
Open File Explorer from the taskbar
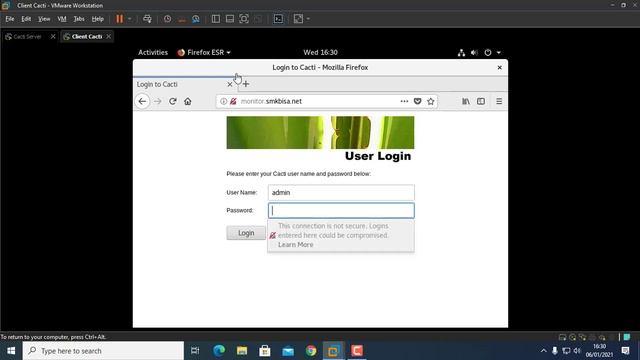(242, 351)
